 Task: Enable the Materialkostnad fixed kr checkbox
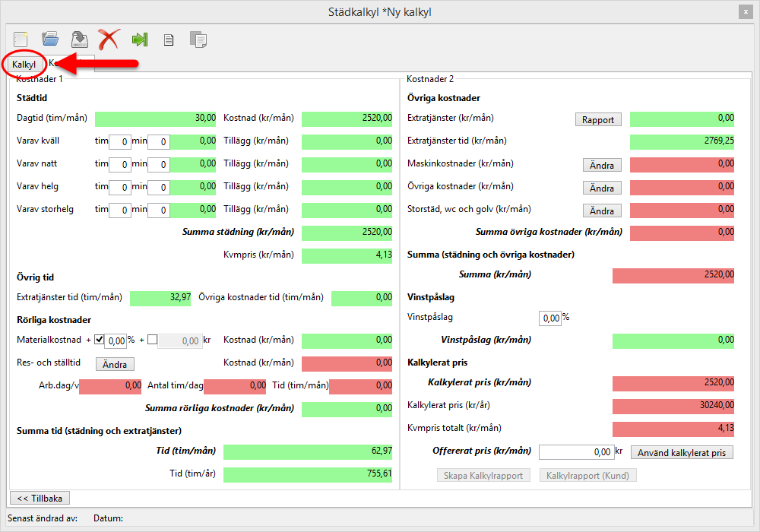(152, 340)
